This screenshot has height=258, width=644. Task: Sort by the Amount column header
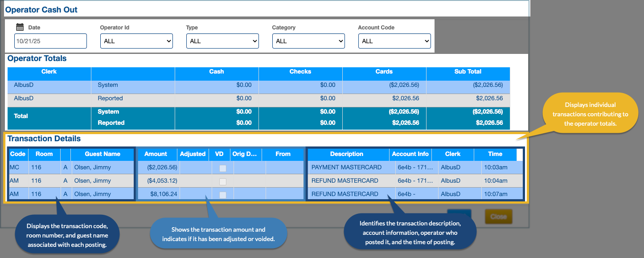tap(156, 154)
